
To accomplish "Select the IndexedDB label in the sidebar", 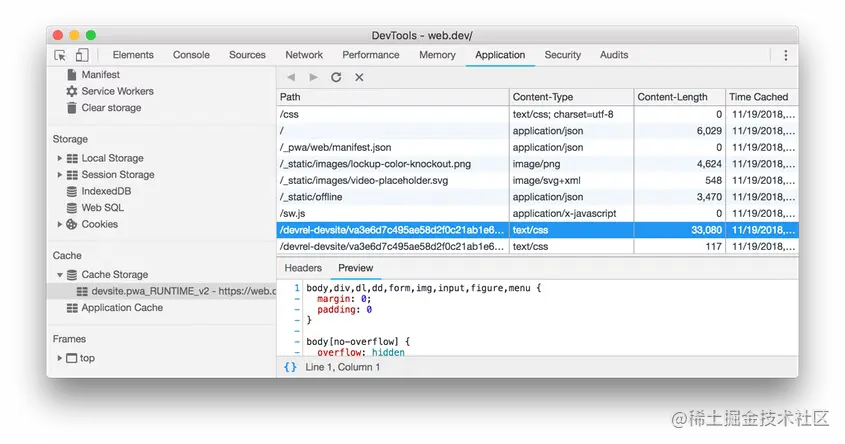I will pyautogui.click(x=106, y=191).
